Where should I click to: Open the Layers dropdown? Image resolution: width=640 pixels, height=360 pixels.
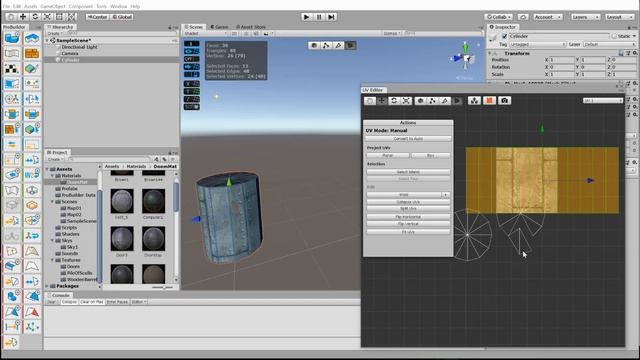[585, 17]
